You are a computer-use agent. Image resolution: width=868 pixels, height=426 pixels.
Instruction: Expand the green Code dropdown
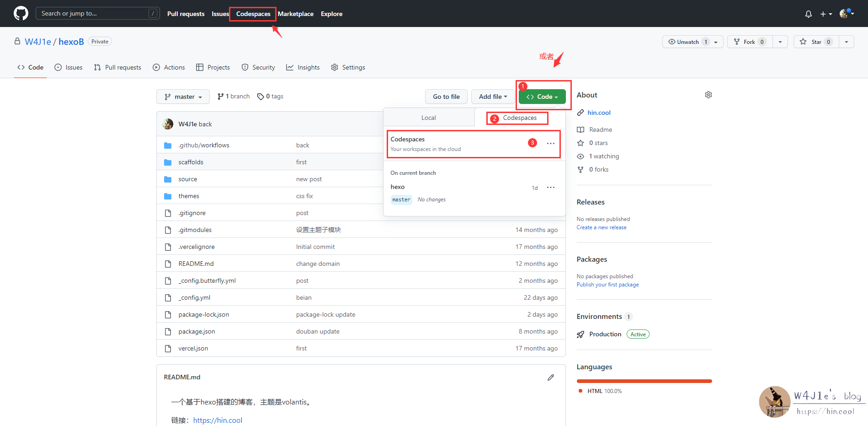542,97
